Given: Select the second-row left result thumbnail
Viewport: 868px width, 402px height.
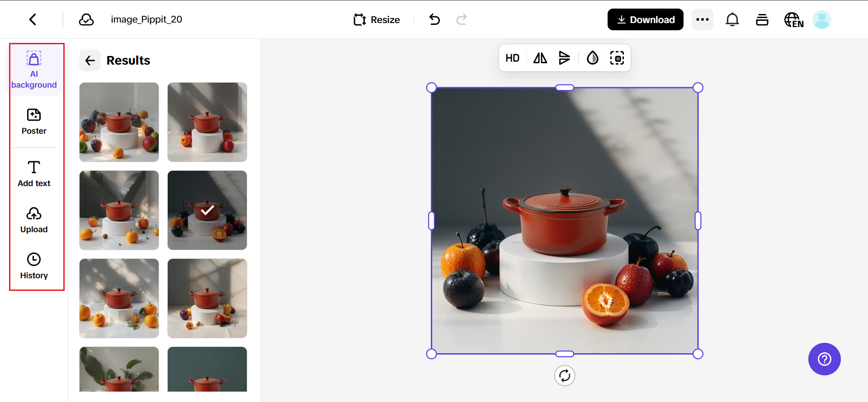Looking at the screenshot, I should (x=119, y=210).
